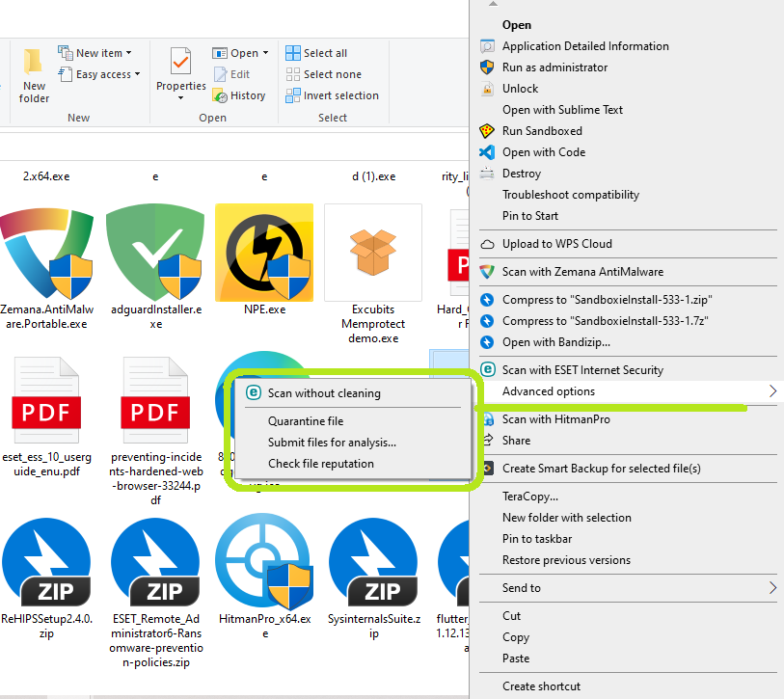Choose Create shortcut
This screenshot has width=784, height=699.
pyautogui.click(x=627, y=686)
